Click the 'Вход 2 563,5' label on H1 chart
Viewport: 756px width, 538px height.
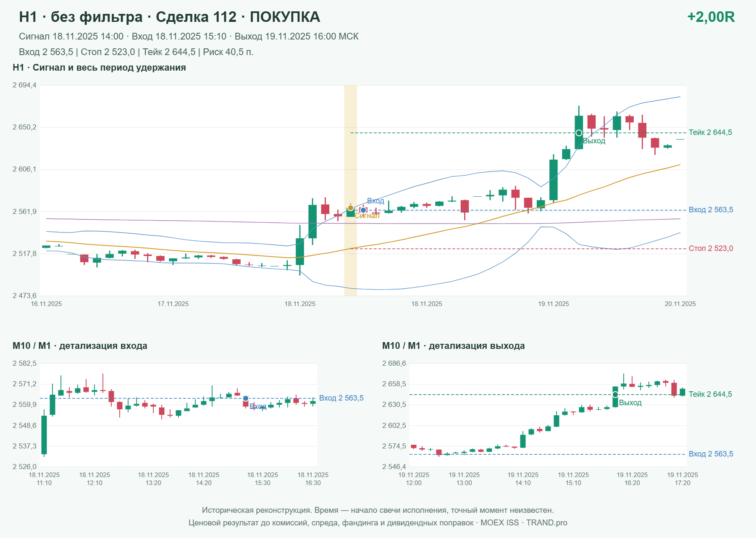tap(711, 210)
